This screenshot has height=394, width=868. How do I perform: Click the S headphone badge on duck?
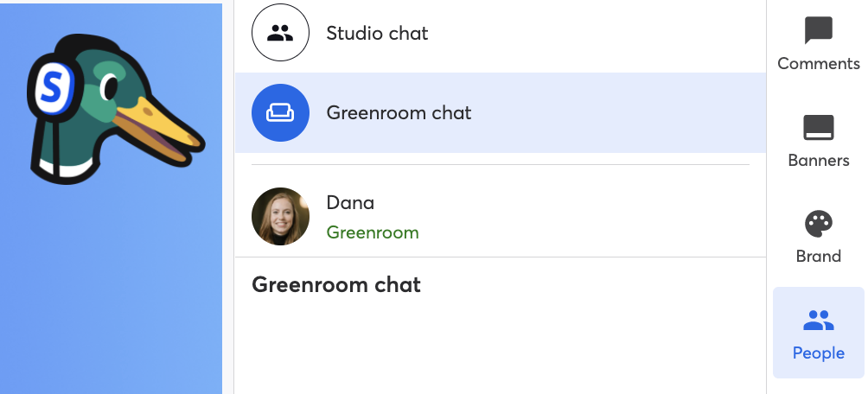(x=52, y=87)
